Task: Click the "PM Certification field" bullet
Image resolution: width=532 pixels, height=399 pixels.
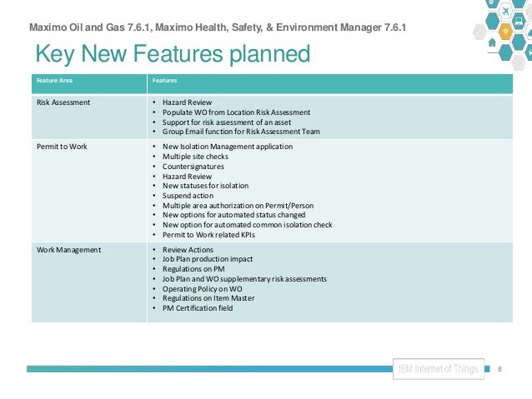Action: pos(198,308)
